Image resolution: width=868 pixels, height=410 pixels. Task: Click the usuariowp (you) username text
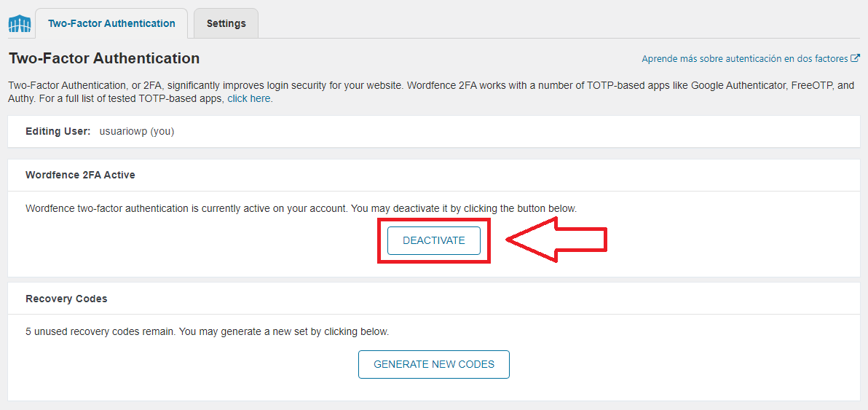pos(137,132)
